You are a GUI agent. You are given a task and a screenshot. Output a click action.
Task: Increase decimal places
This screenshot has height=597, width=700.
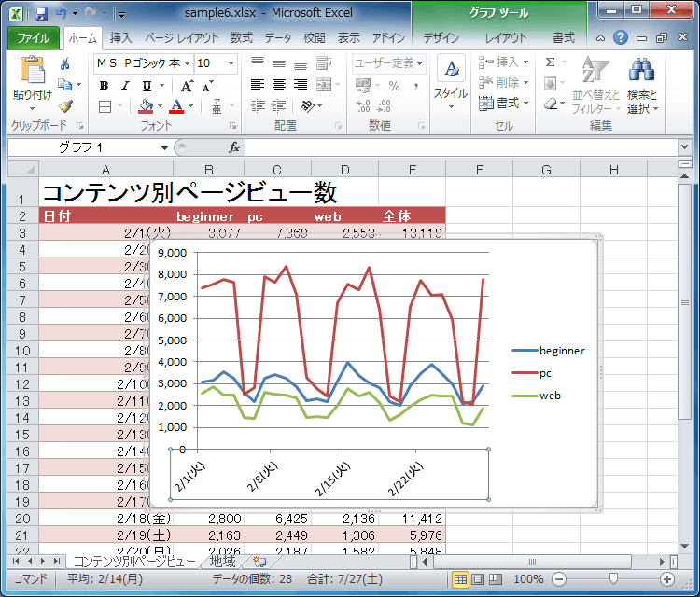[x=363, y=106]
